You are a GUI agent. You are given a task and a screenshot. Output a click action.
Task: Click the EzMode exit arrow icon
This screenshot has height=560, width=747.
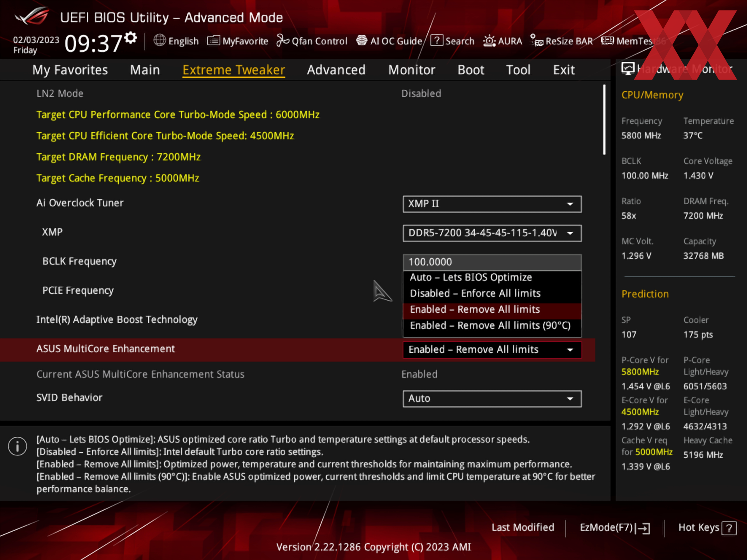coord(643,528)
